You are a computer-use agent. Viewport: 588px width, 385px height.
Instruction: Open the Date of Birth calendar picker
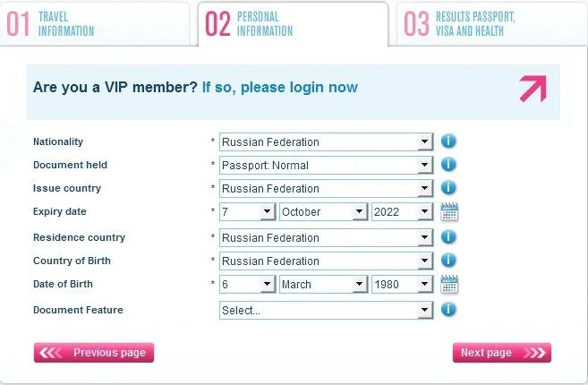click(x=449, y=285)
